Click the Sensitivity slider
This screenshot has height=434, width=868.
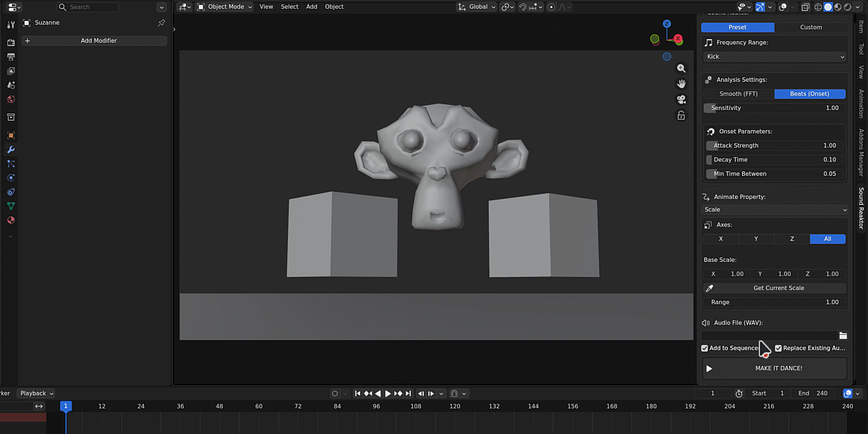[775, 108]
